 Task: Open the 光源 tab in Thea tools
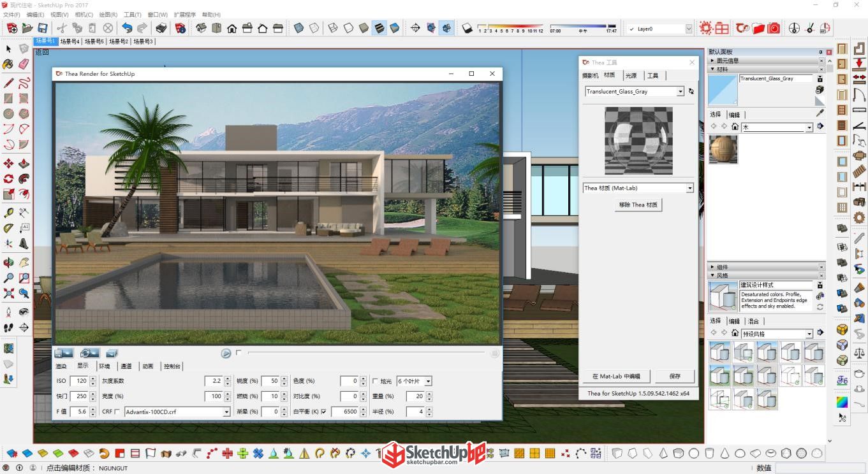(631, 75)
